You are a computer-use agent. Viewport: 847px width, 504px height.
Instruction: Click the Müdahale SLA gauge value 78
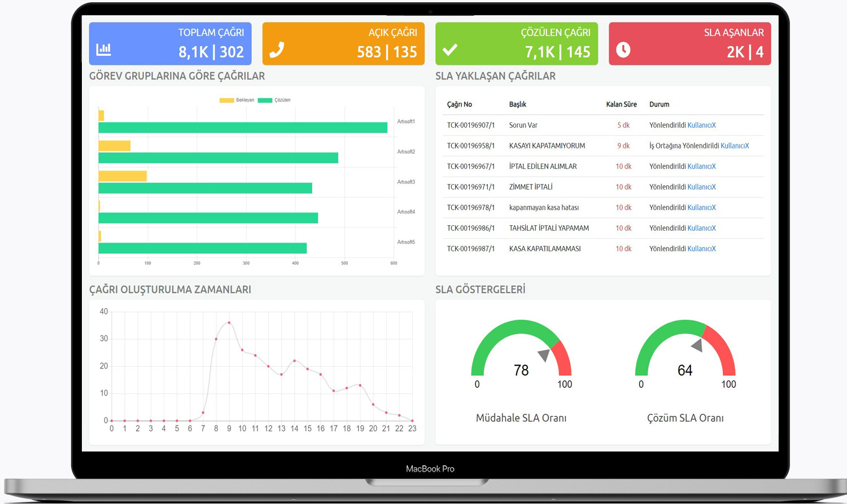[521, 370]
